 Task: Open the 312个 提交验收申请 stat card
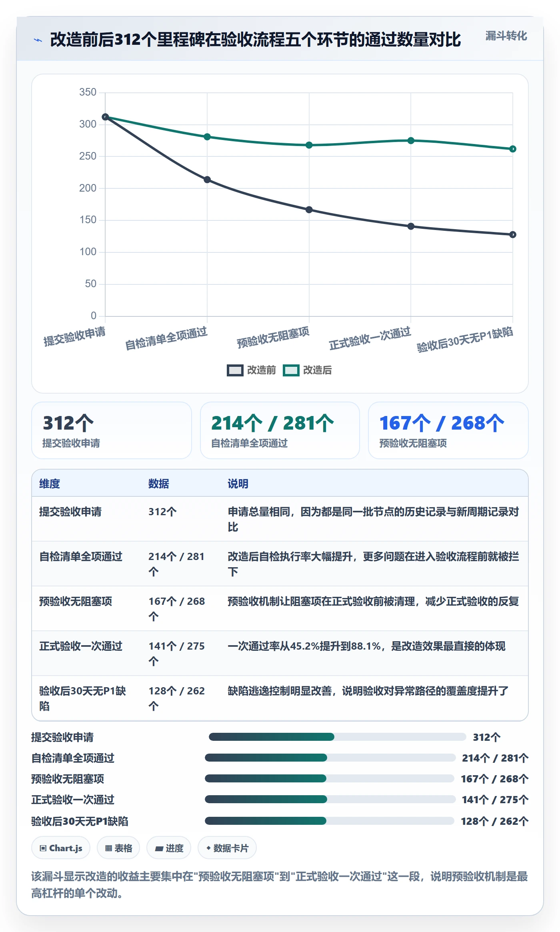pyautogui.click(x=112, y=430)
